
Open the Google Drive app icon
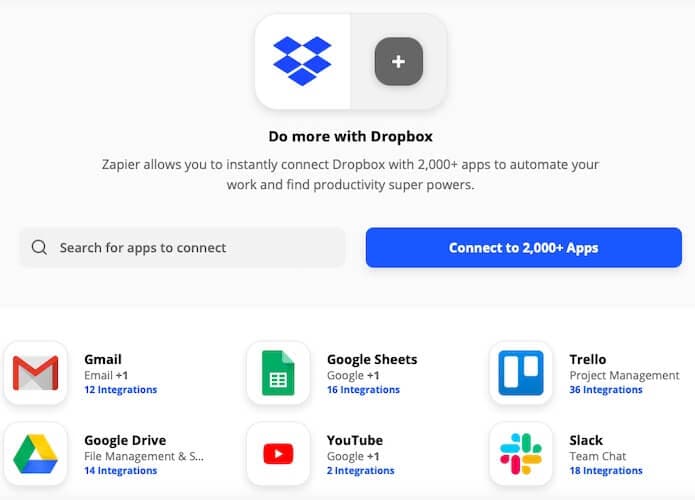(35, 454)
